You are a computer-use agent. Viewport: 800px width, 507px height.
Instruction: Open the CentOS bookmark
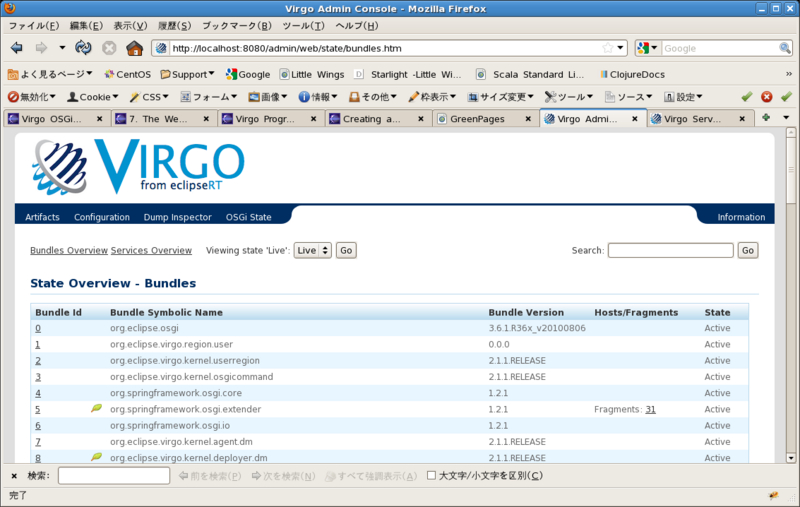point(128,74)
